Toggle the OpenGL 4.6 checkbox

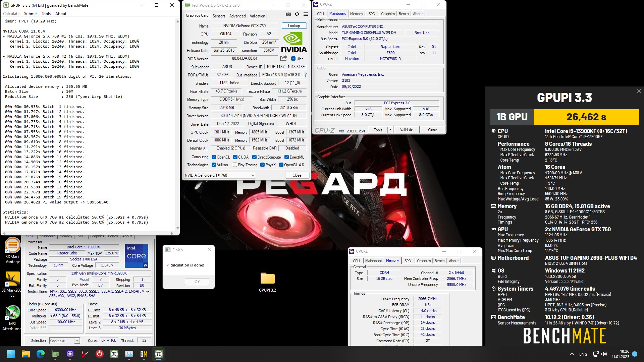[281, 165]
